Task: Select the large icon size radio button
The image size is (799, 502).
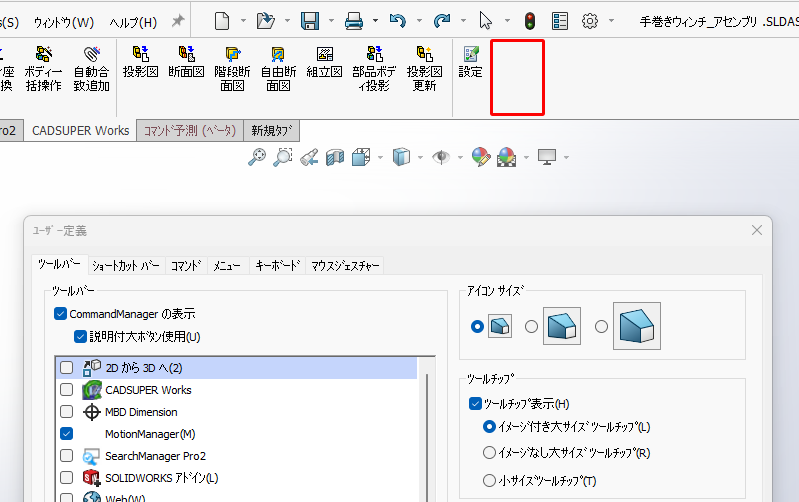Action: pyautogui.click(x=601, y=326)
